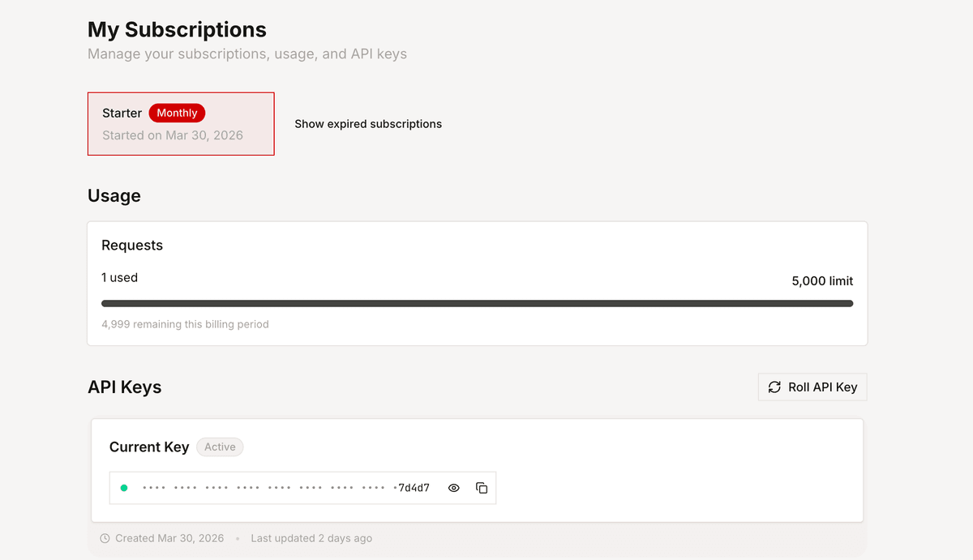The height and width of the screenshot is (560, 973).
Task: Show expired subscriptions
Action: (x=368, y=124)
